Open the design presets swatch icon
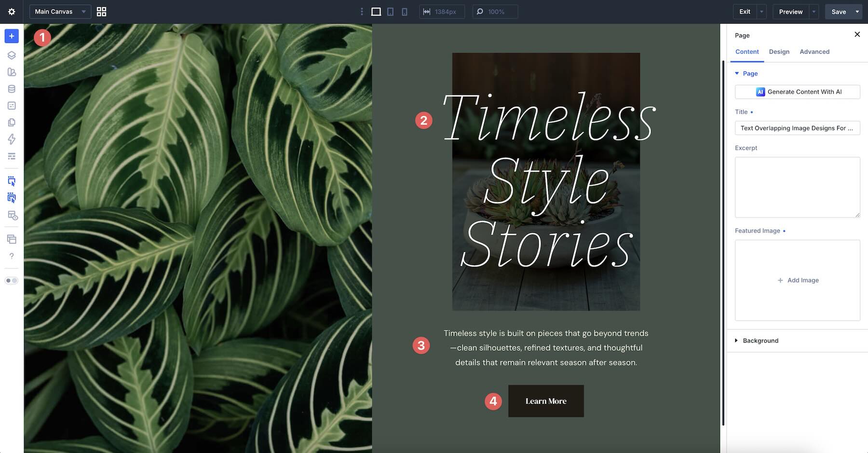868x453 pixels. pos(12,72)
